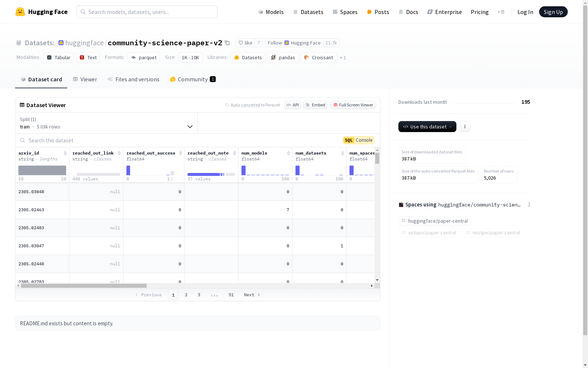Go to page 2 of the table
Screen dimensions: 588x368
[186, 295]
